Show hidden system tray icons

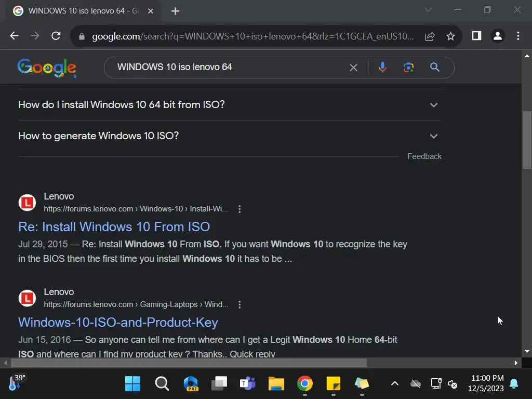(x=395, y=384)
